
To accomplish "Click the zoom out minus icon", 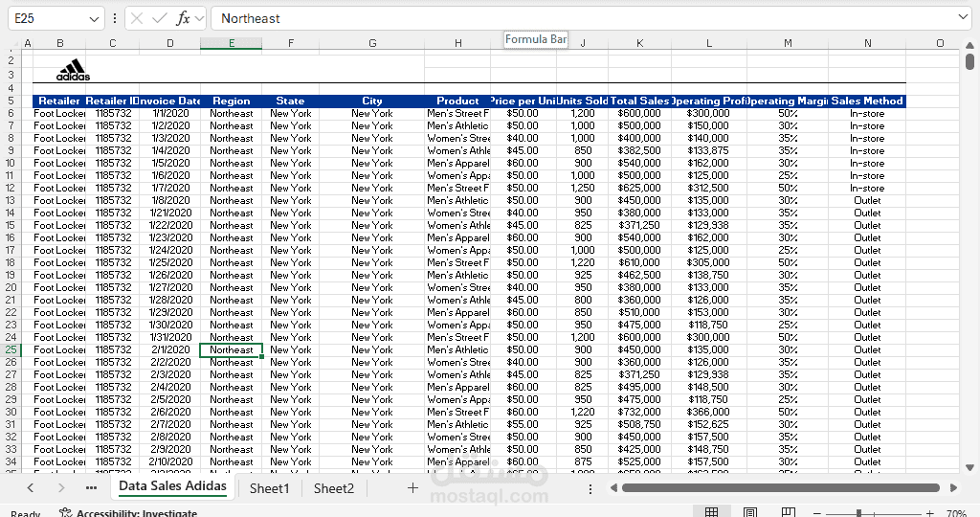I will 817,513.
